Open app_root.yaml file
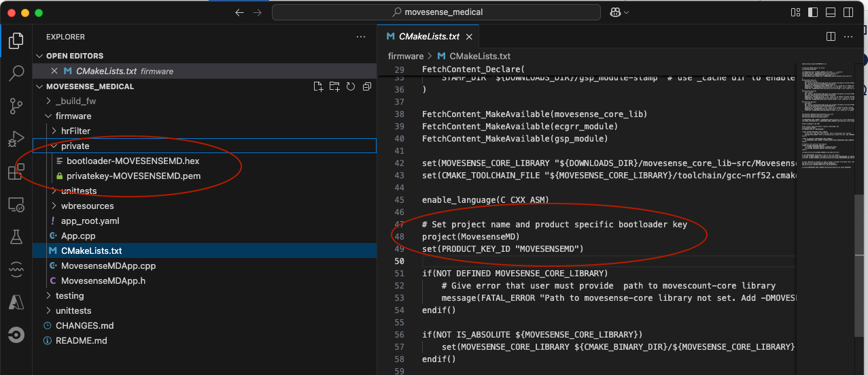 [90, 221]
